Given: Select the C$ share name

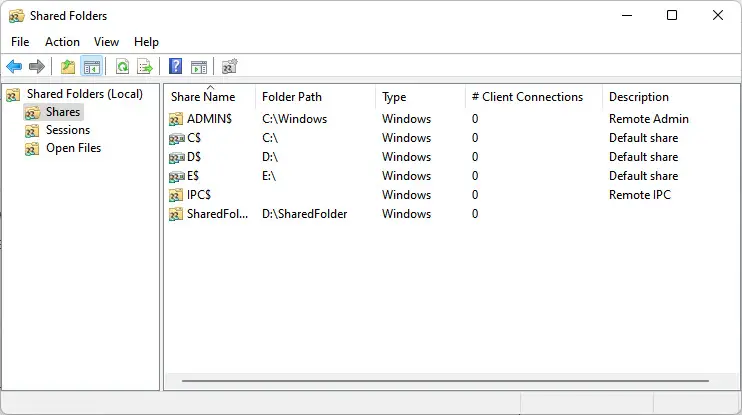Looking at the screenshot, I should 194,138.
